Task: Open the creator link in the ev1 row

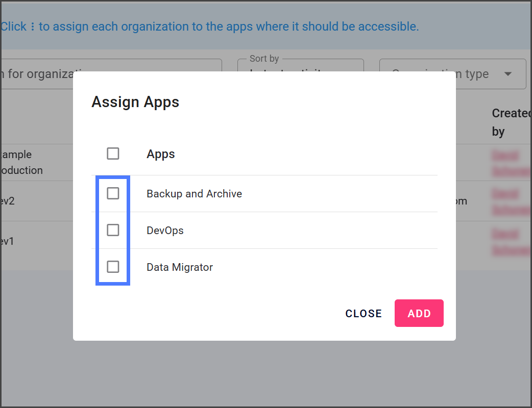Action: [x=511, y=242]
